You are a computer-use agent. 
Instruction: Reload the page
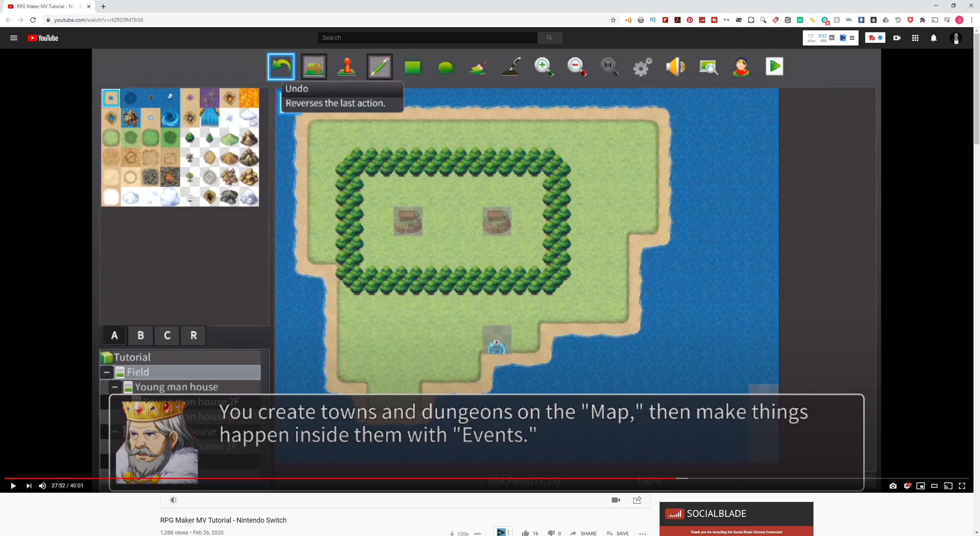click(33, 20)
